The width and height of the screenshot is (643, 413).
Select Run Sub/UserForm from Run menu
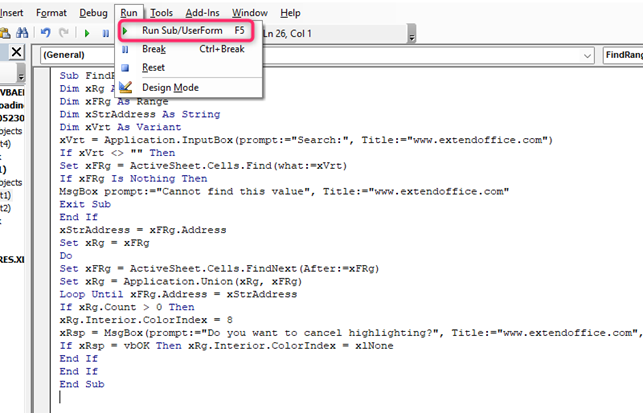point(184,31)
